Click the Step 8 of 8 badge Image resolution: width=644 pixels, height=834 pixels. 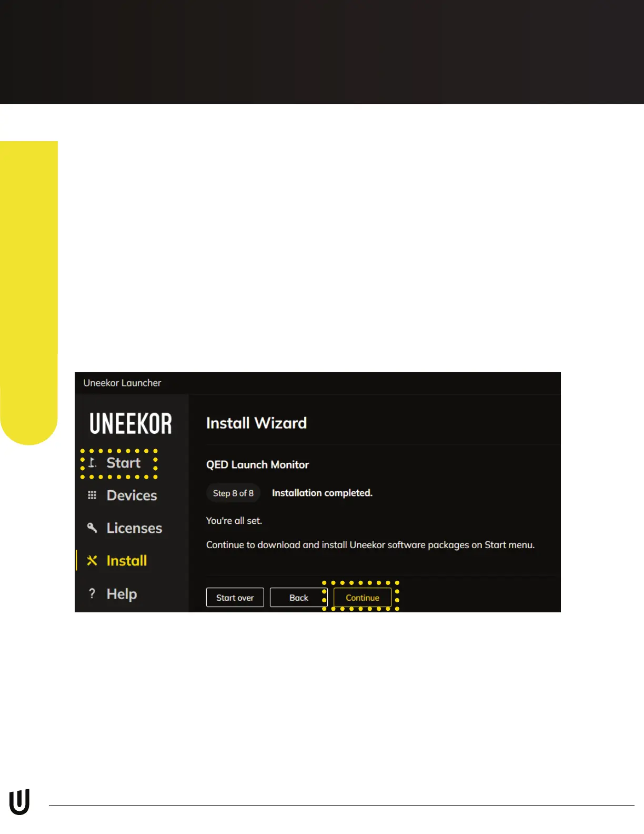[x=233, y=493]
